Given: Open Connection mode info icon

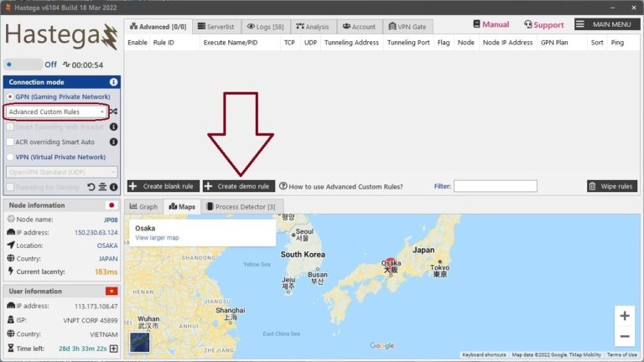Looking at the screenshot, I should click(x=113, y=82).
